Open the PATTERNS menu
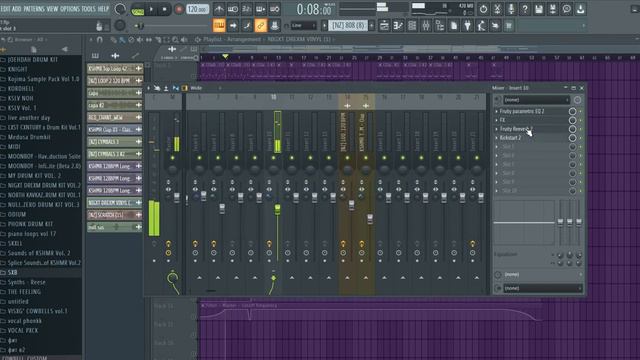The width and height of the screenshot is (640, 360). [33, 9]
